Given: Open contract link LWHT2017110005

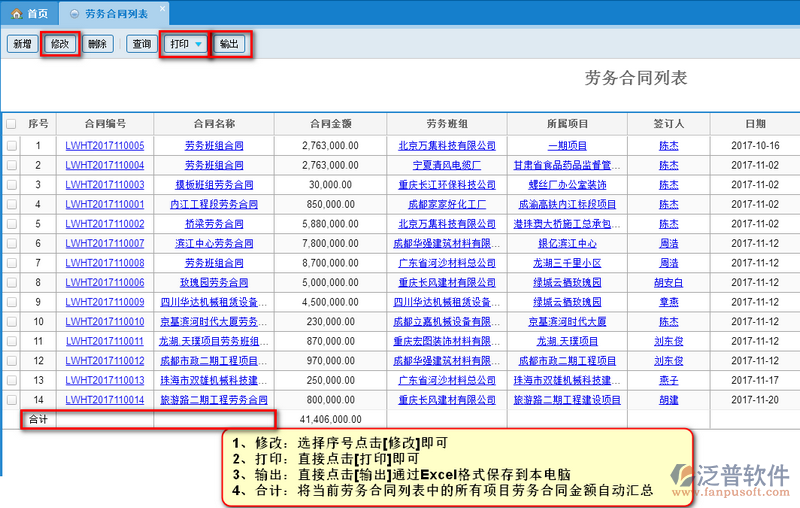Looking at the screenshot, I should click(104, 146).
